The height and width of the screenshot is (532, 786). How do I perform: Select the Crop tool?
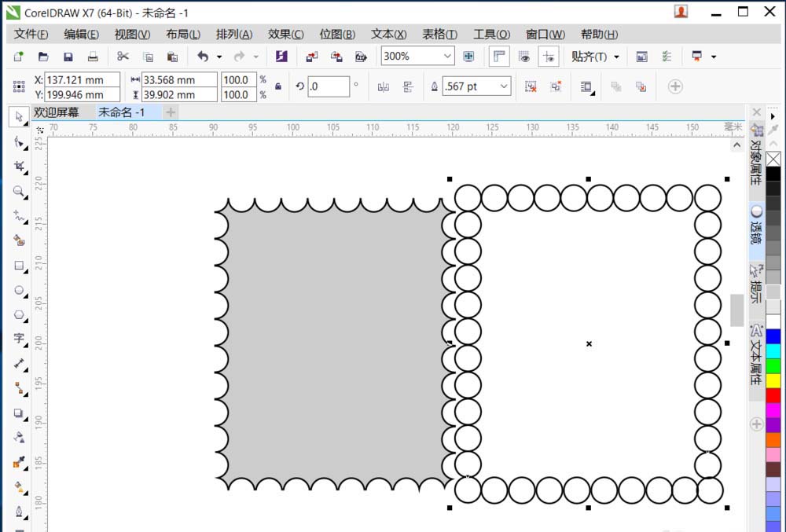[18, 167]
